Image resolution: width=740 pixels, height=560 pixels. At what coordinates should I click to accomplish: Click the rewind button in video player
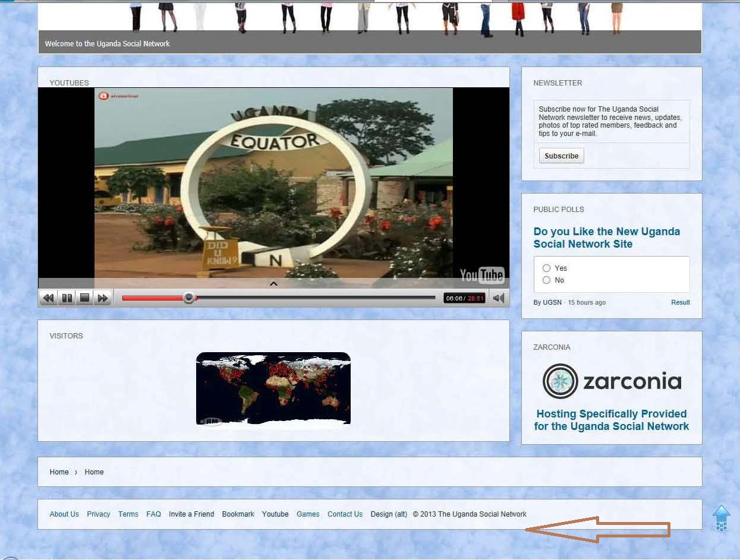(x=49, y=298)
